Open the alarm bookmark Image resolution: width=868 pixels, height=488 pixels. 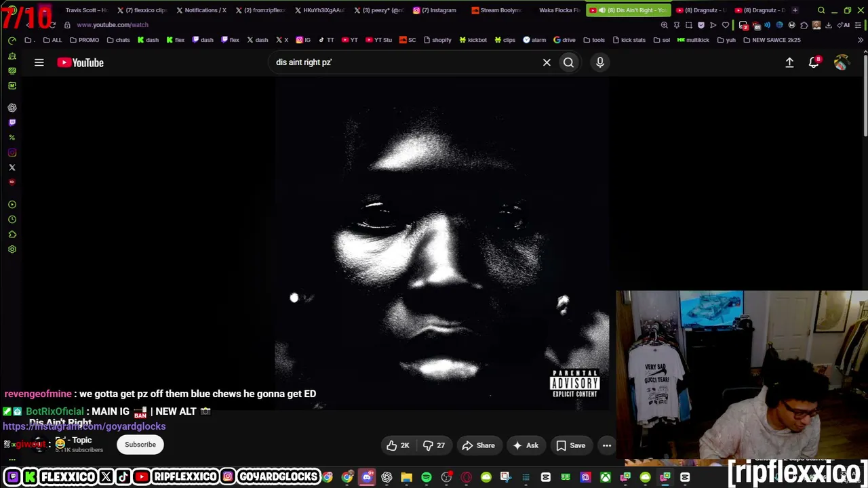(534, 40)
